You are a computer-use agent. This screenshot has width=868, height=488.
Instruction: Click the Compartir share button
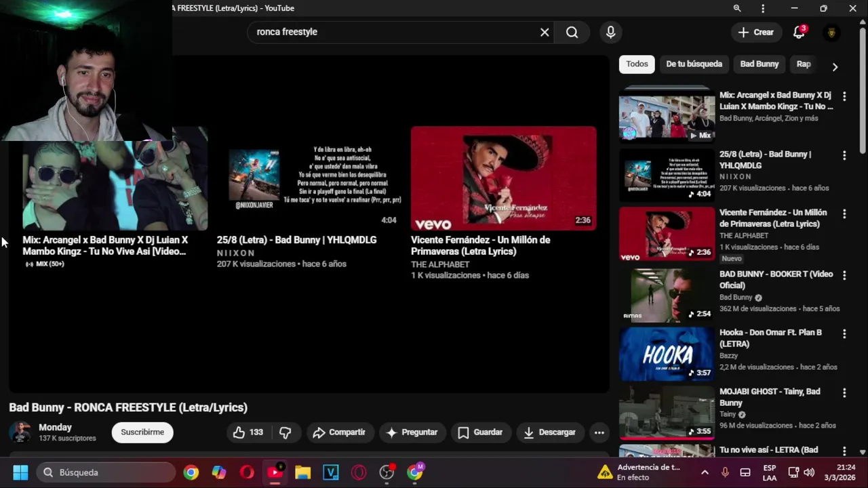point(339,432)
